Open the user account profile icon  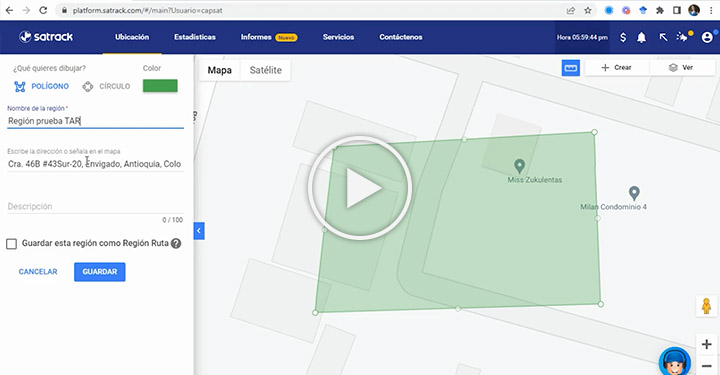(707, 37)
